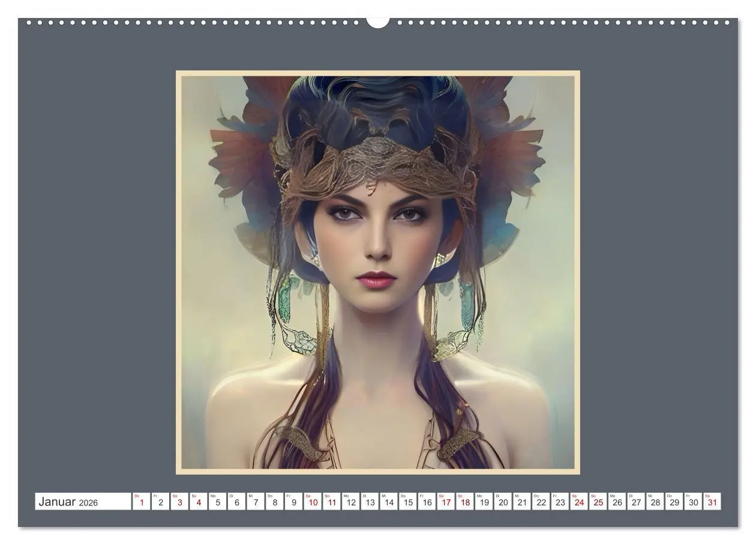Image resolution: width=756 pixels, height=545 pixels.
Task: Click Sunday the 4th date cell
Action: (x=199, y=502)
